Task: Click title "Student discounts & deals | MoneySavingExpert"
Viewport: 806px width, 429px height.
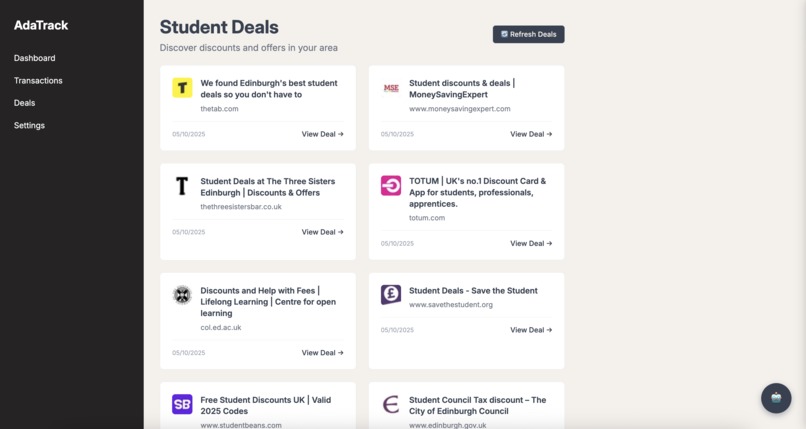Action: point(462,89)
